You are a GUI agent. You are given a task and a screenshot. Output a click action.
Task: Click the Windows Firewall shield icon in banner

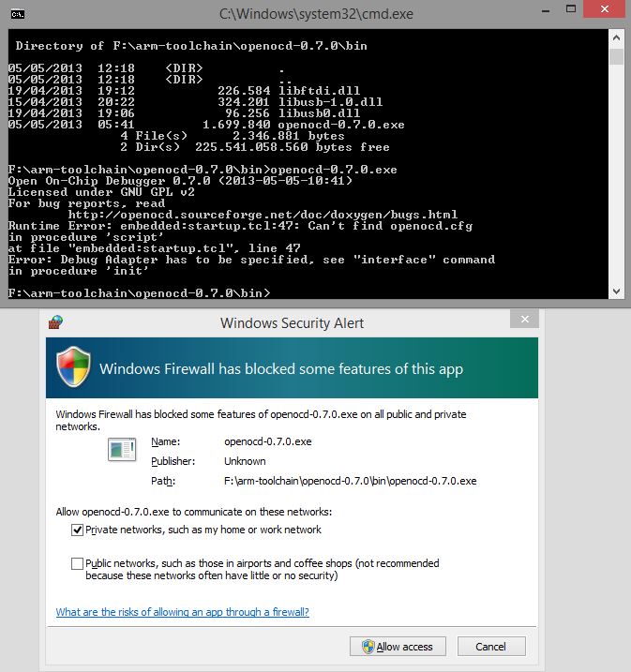tap(73, 366)
